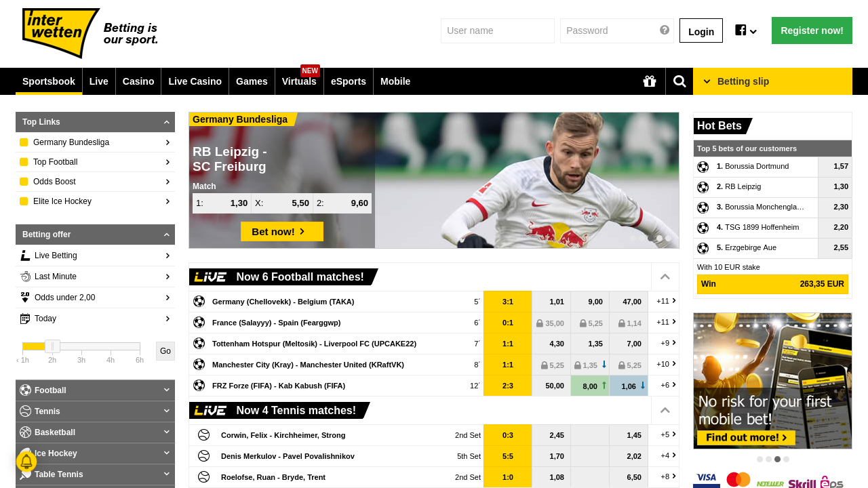Expand the Tennis sports category
The width and height of the screenshot is (868, 488).
coord(95,411)
